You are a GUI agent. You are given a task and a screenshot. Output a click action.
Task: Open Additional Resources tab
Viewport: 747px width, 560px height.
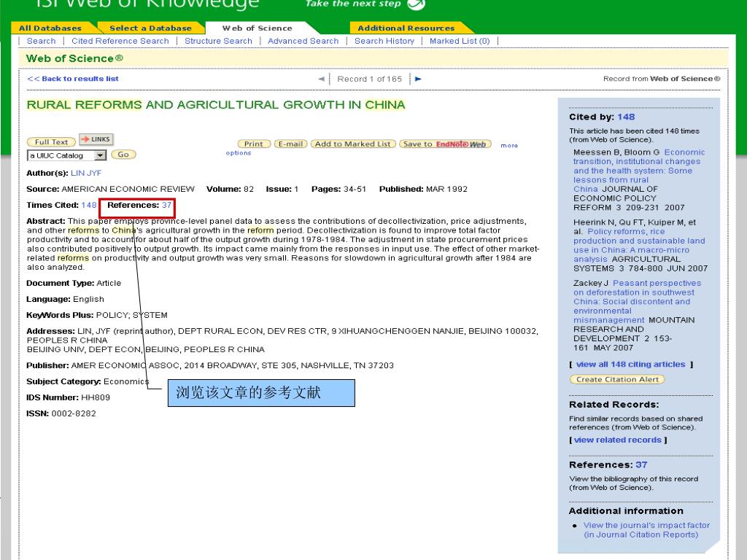406,28
